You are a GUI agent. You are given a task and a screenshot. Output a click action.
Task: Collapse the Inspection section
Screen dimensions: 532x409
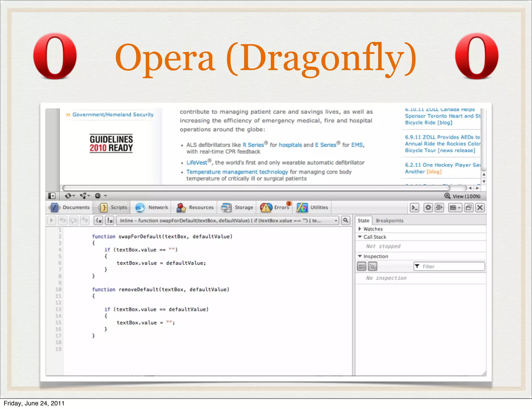pos(360,256)
